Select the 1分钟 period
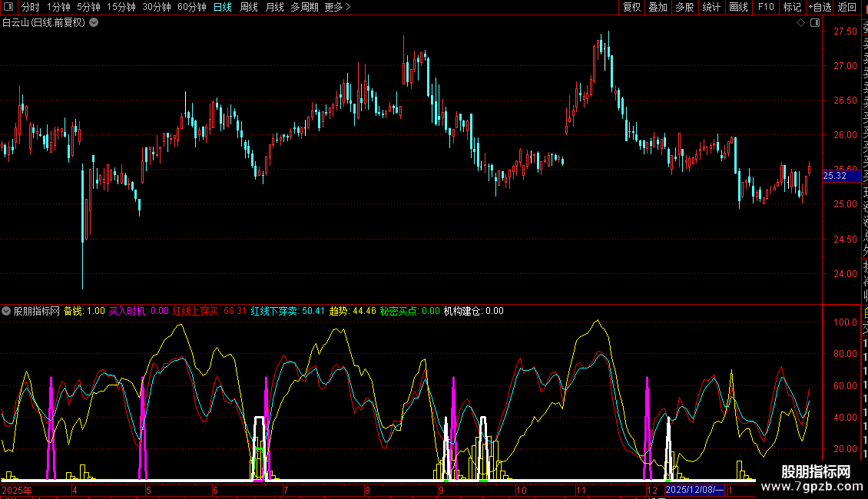The image size is (868, 499). [x=58, y=7]
